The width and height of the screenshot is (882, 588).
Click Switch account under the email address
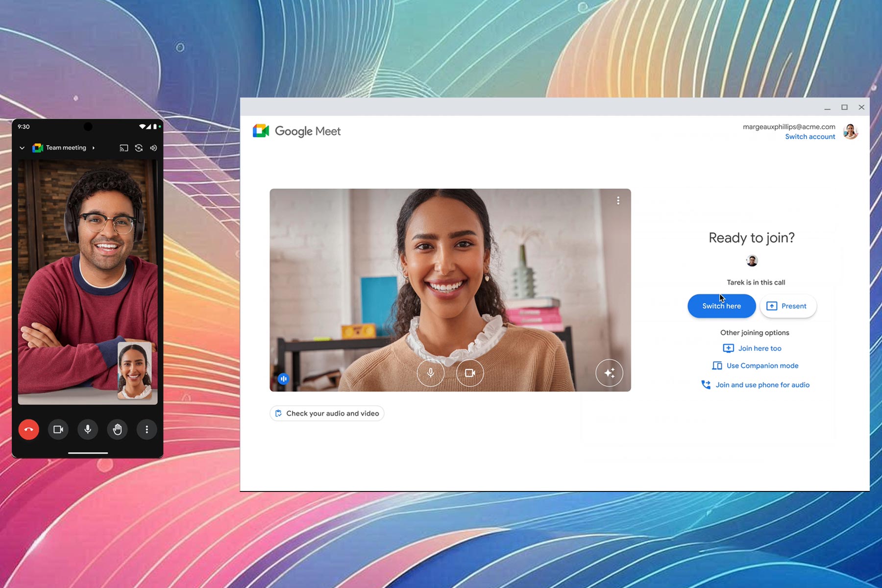click(x=809, y=137)
